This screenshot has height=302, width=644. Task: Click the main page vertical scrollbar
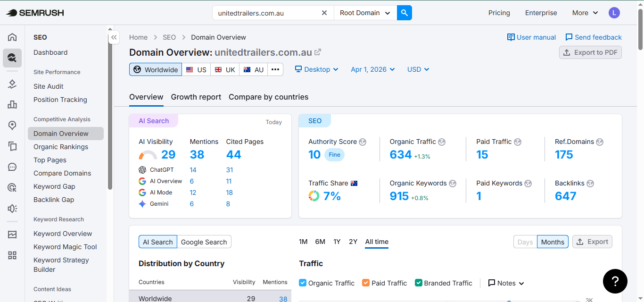click(640, 28)
